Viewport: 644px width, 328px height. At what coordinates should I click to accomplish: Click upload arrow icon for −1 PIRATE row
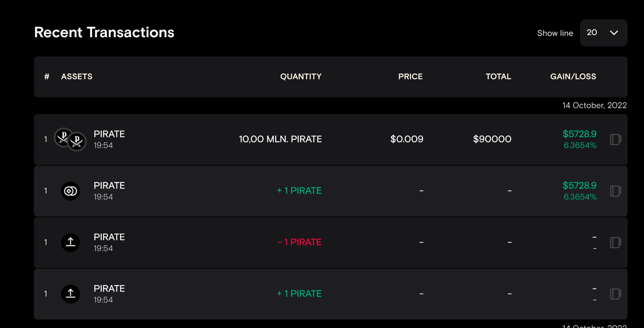[x=70, y=242]
